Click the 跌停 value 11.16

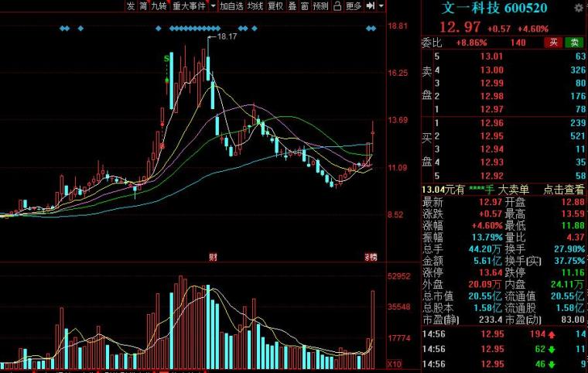click(x=573, y=272)
